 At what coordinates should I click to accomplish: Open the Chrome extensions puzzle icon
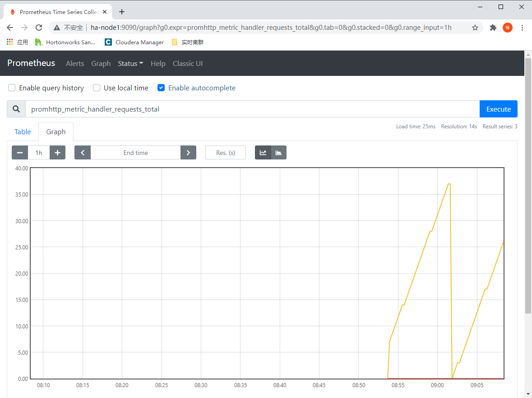pyautogui.click(x=493, y=28)
